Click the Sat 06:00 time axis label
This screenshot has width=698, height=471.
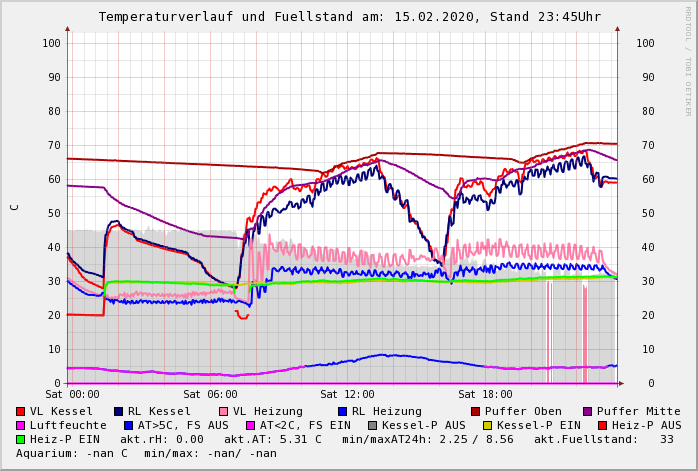click(210, 395)
